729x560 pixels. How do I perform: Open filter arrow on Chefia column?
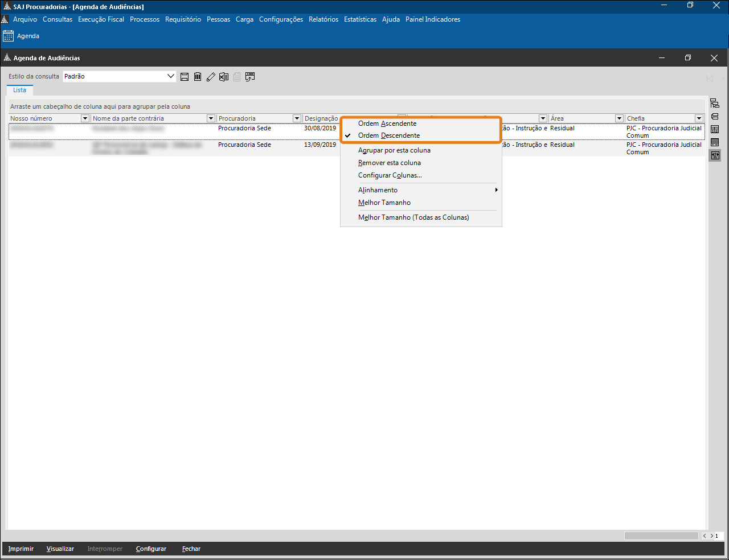tap(699, 118)
